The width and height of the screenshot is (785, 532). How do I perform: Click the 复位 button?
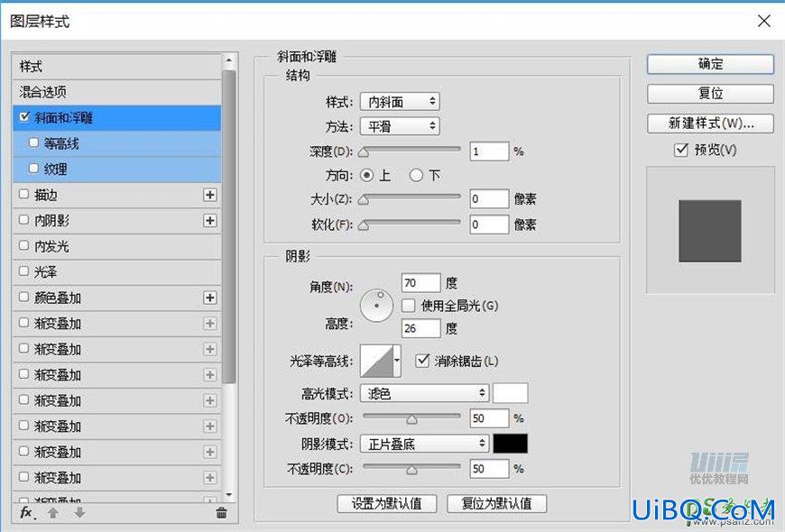[710, 94]
